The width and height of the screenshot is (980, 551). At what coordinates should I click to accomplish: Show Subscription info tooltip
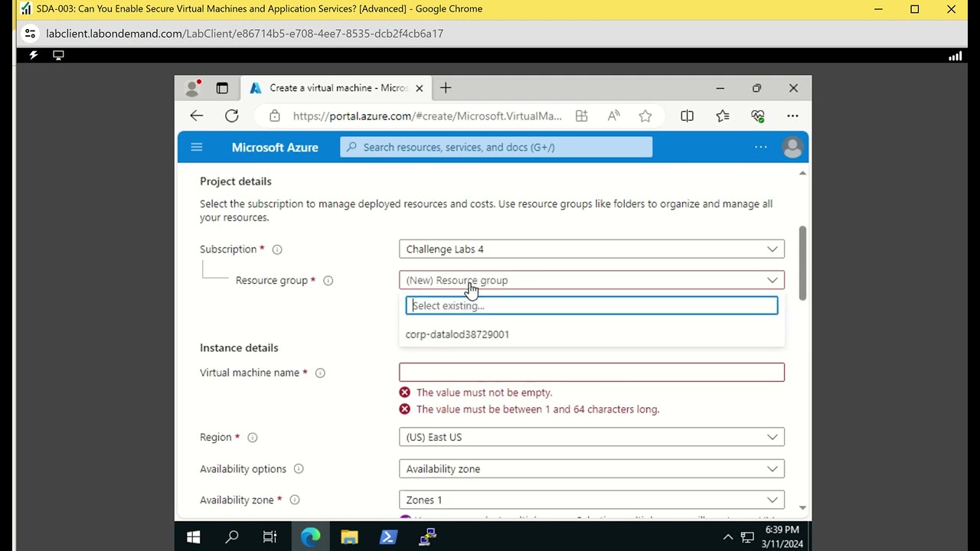[x=277, y=249]
